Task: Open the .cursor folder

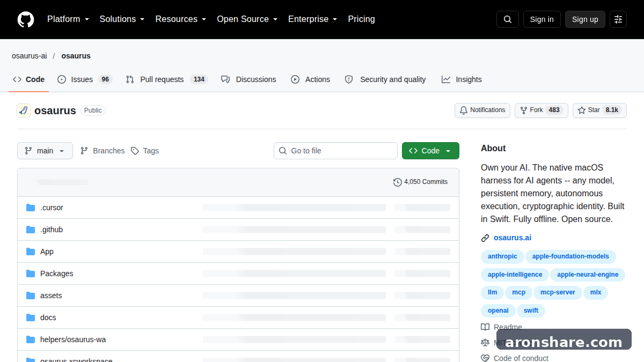Action: (x=52, y=208)
